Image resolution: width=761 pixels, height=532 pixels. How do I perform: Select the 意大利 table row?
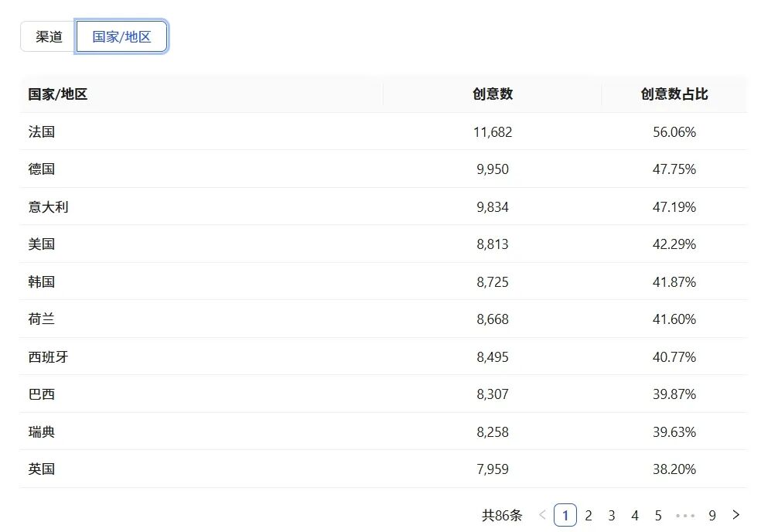tap(384, 206)
